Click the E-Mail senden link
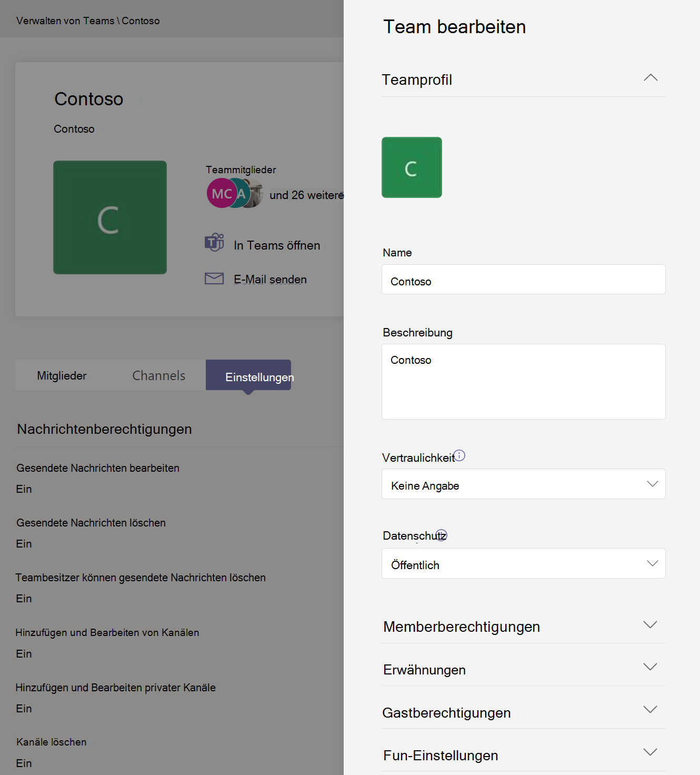 (270, 280)
